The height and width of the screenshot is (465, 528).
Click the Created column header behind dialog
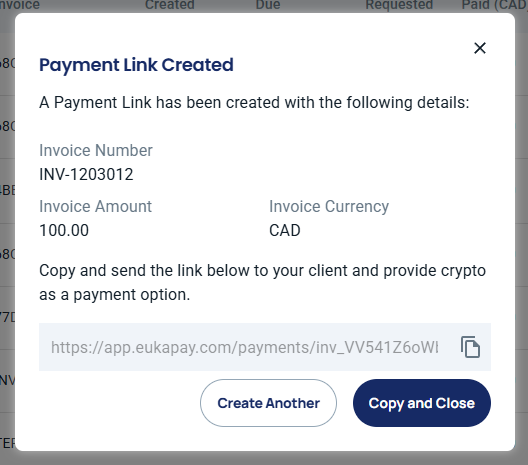pos(170,5)
